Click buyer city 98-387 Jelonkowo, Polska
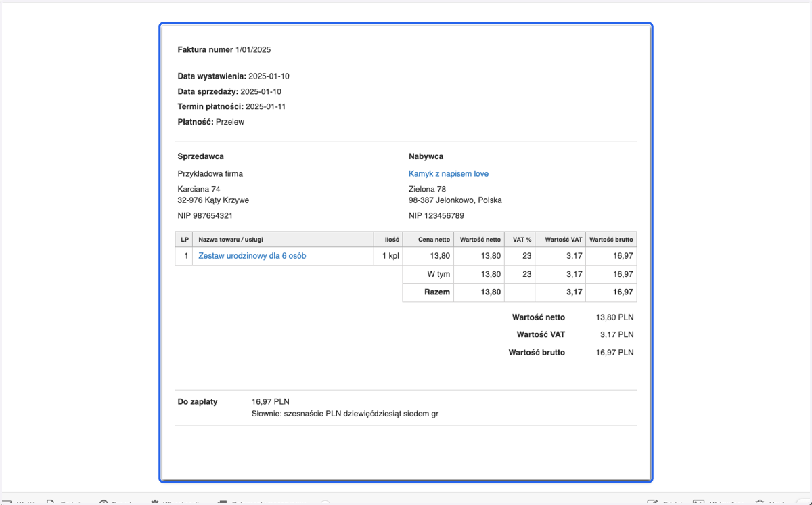Screen dimensions: 812x505 pos(455,200)
